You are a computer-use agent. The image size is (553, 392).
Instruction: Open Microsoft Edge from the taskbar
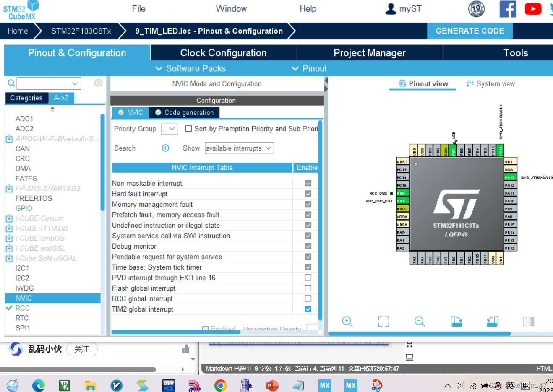point(39,385)
